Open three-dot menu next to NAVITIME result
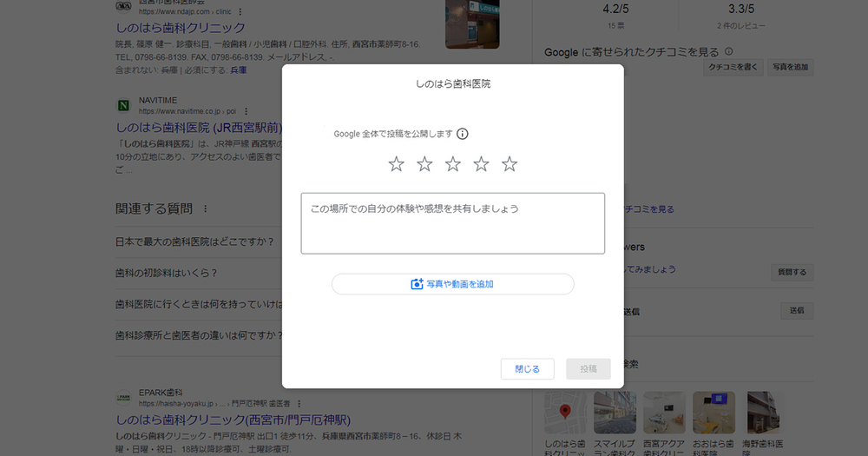The height and width of the screenshot is (456, 868). 247,111
